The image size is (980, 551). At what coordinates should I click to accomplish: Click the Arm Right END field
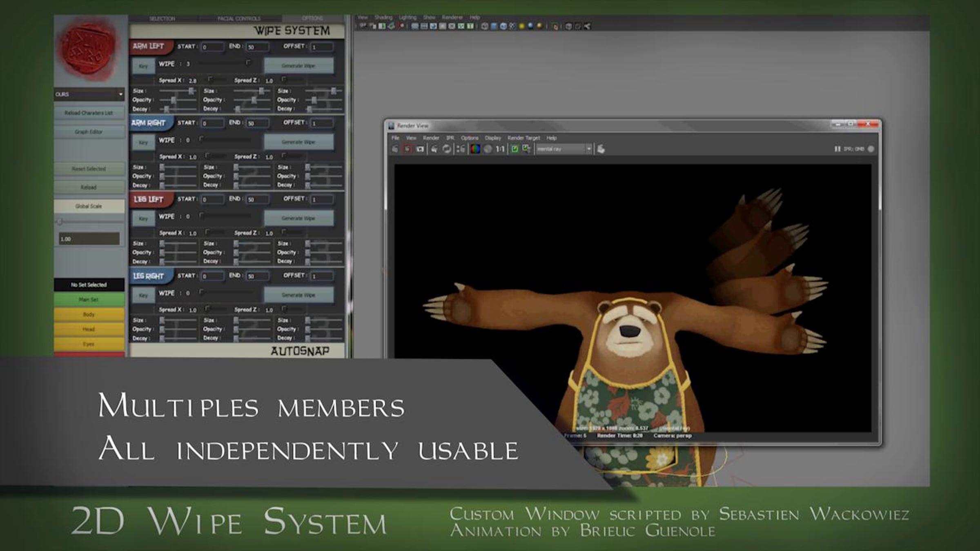coord(258,123)
